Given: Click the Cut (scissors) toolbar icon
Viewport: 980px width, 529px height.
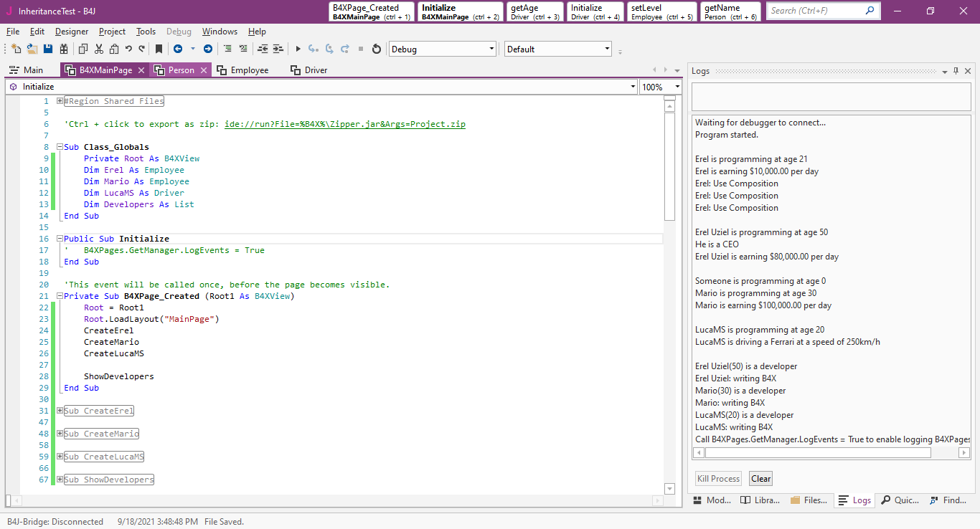Looking at the screenshot, I should pyautogui.click(x=98, y=49).
